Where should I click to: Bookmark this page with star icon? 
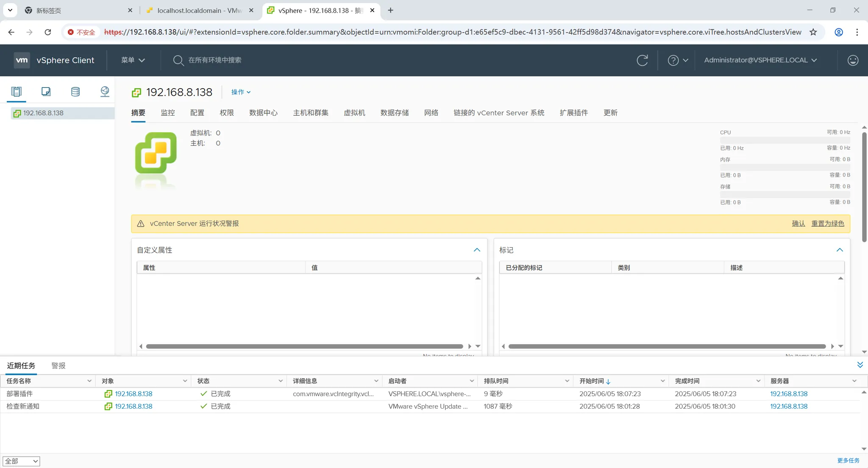(813, 32)
